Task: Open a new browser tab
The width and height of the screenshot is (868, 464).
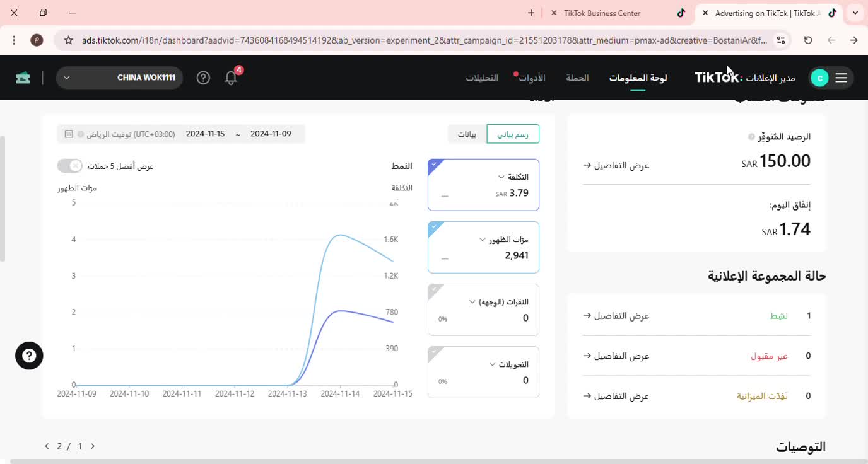Action: (x=531, y=13)
